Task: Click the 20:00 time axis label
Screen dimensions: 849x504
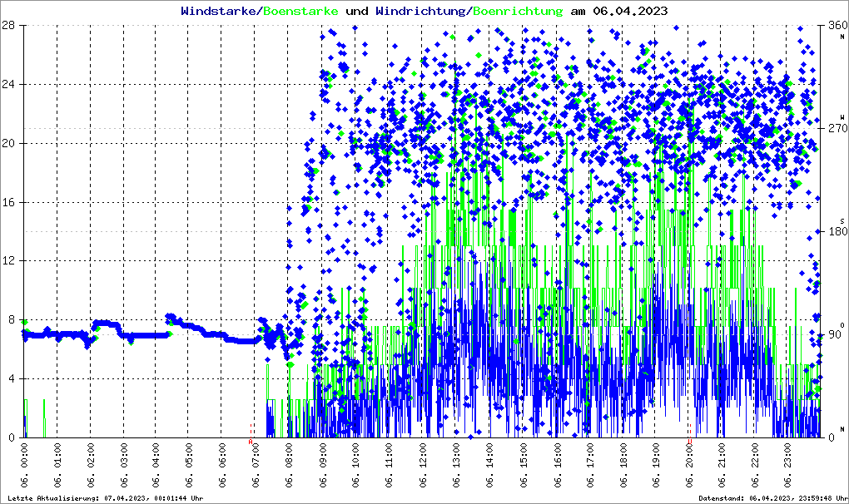Action: tap(688, 464)
